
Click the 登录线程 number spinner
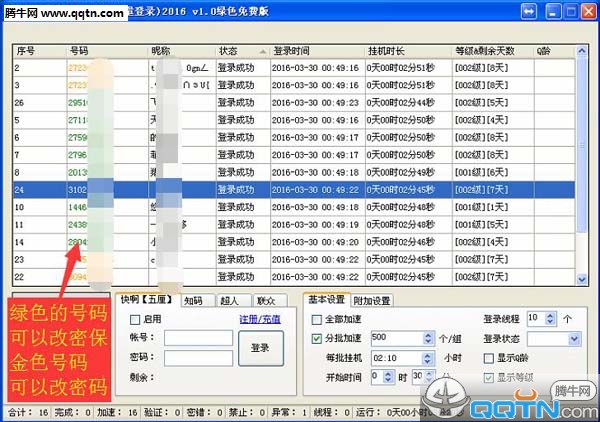(x=541, y=318)
